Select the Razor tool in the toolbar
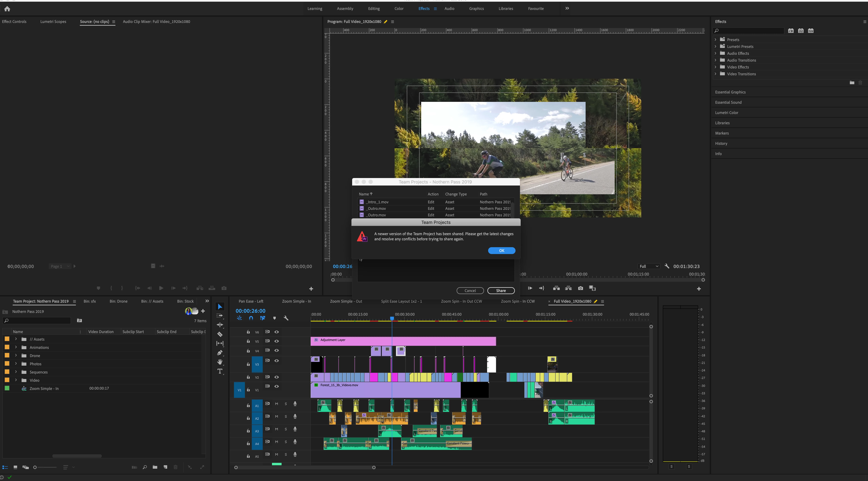The image size is (868, 481). (220, 334)
